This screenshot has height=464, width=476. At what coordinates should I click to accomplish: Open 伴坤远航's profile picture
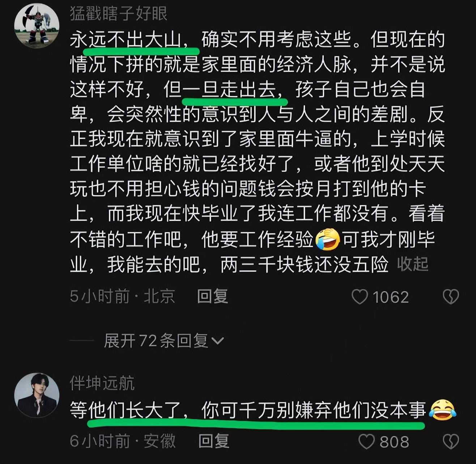[37, 395]
